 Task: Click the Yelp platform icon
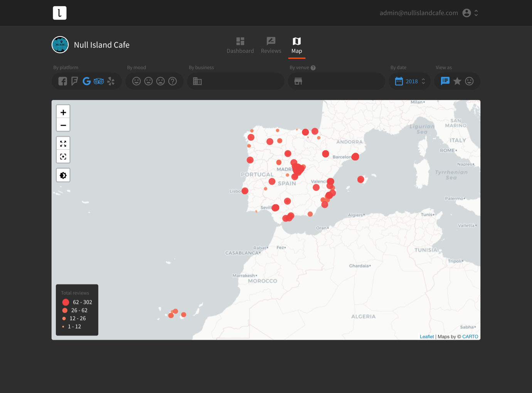111,81
